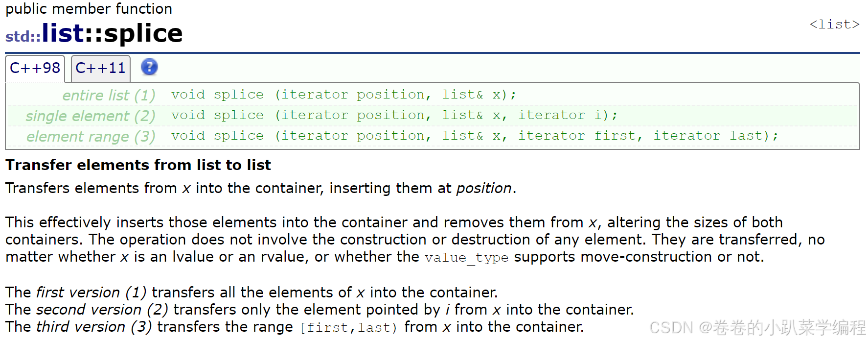
Task: Click the '[first,last)' range code text
Action: (348, 327)
